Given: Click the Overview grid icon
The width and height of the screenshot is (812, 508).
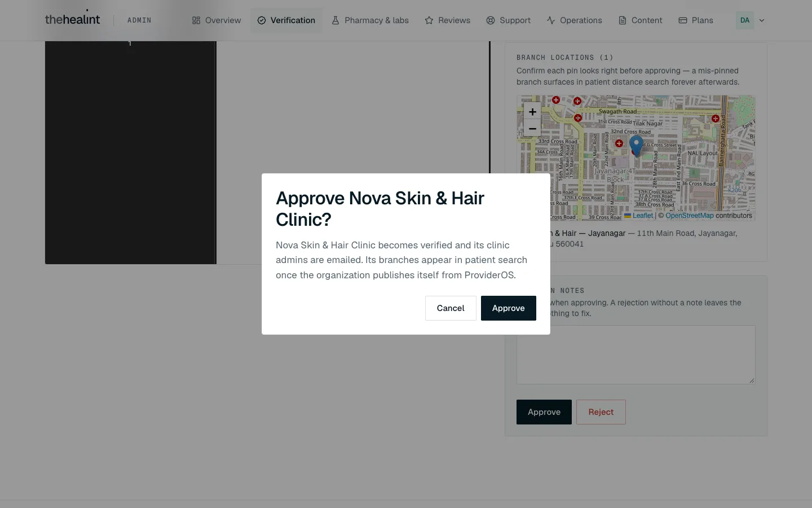Looking at the screenshot, I should coord(196,20).
